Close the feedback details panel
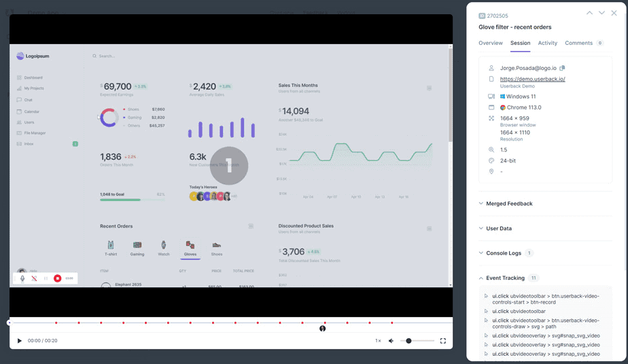628x364 pixels. pyautogui.click(x=614, y=13)
